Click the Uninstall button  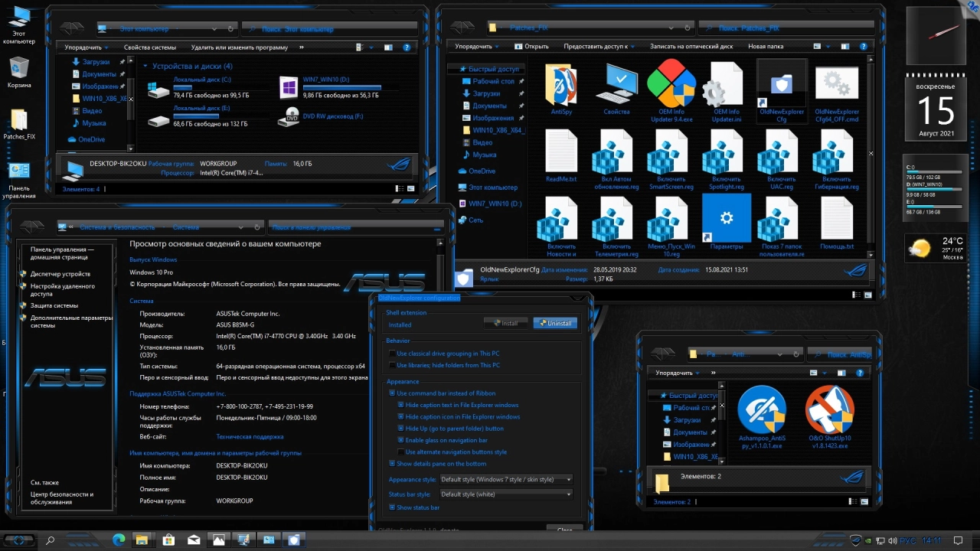[x=555, y=323]
